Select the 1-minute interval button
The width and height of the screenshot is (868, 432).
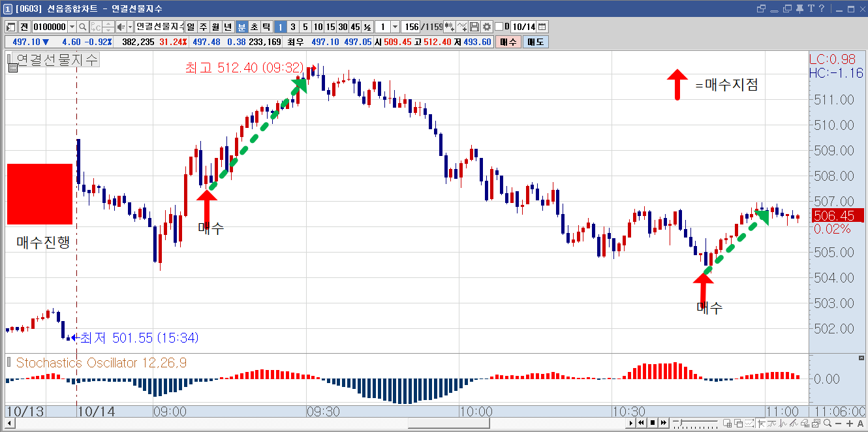click(x=280, y=27)
